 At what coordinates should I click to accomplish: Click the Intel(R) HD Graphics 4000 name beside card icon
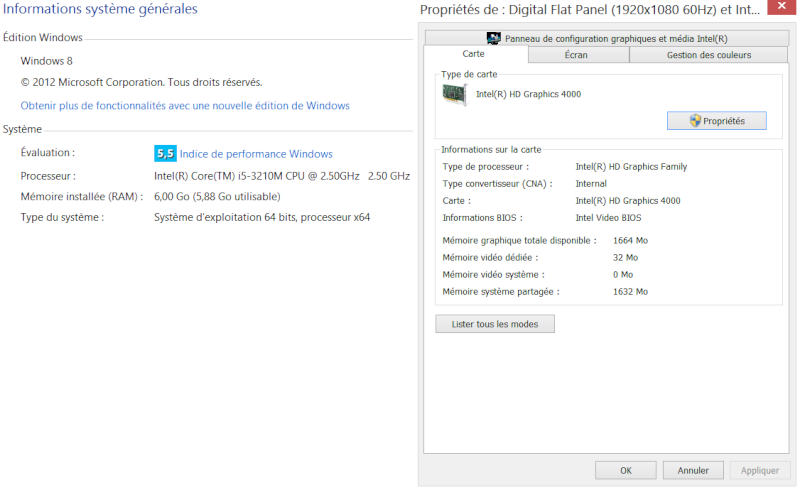click(x=529, y=94)
